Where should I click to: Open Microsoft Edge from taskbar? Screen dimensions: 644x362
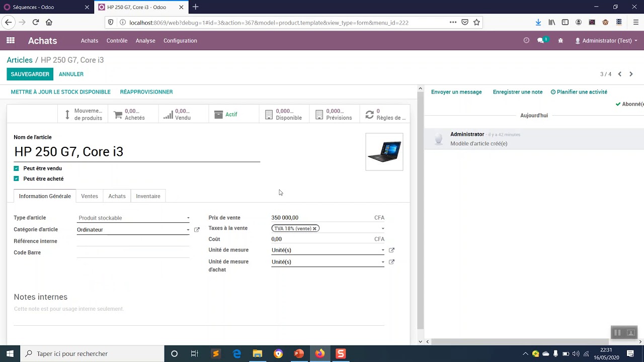pyautogui.click(x=237, y=353)
